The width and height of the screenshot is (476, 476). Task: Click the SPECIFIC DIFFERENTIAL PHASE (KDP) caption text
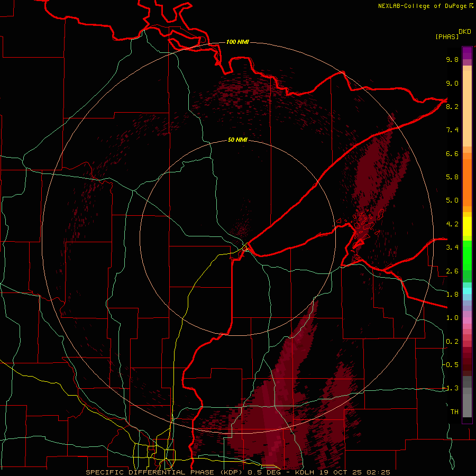[x=165, y=472]
